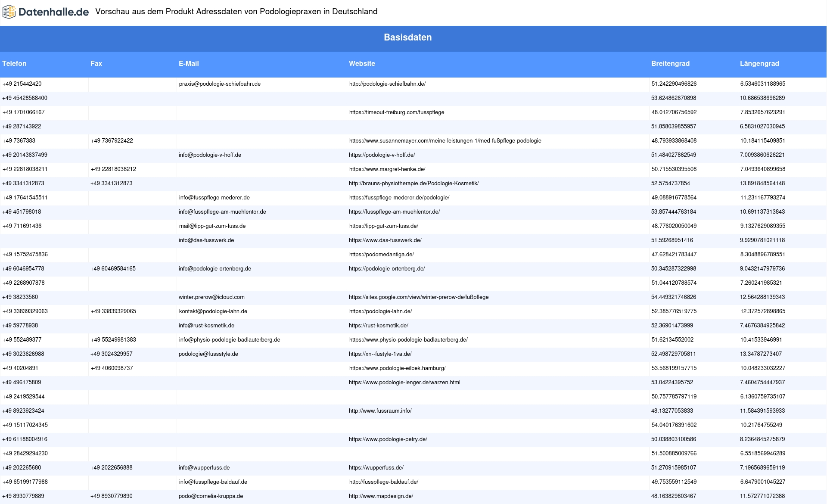Click the Fax column header

96,63
